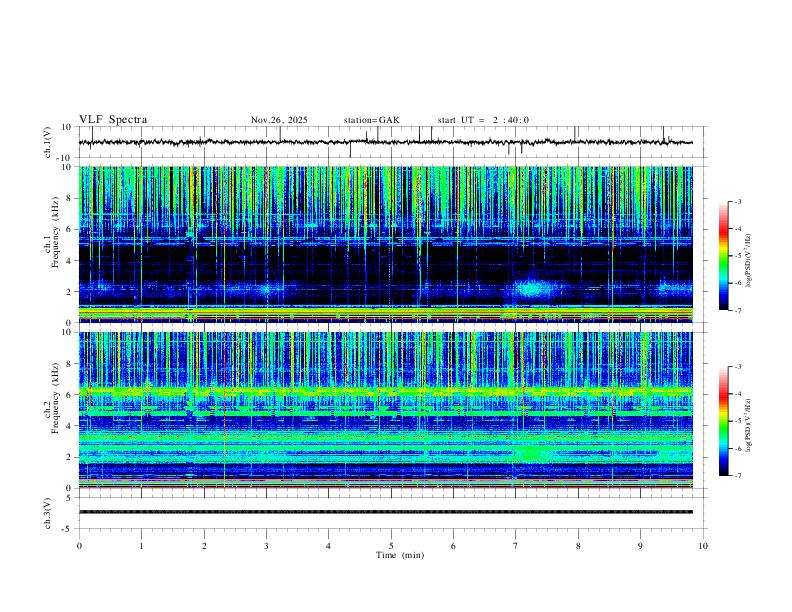Click the date label 'Nov.26, 2025'
This screenshot has height=612, width=792.
click(279, 120)
